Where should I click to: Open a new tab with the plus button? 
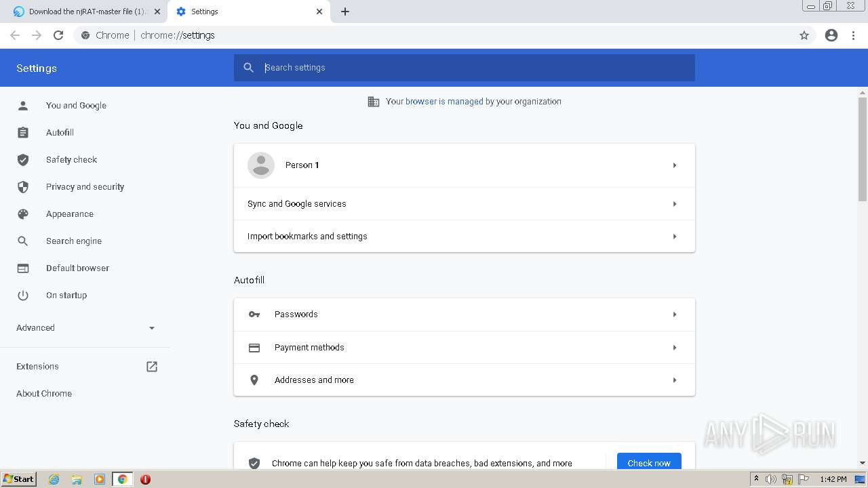coord(345,12)
